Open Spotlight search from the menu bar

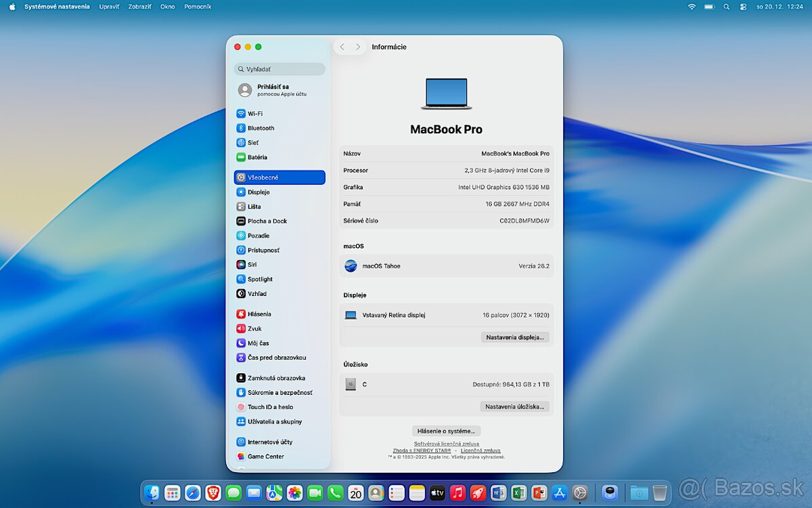tap(725, 6)
